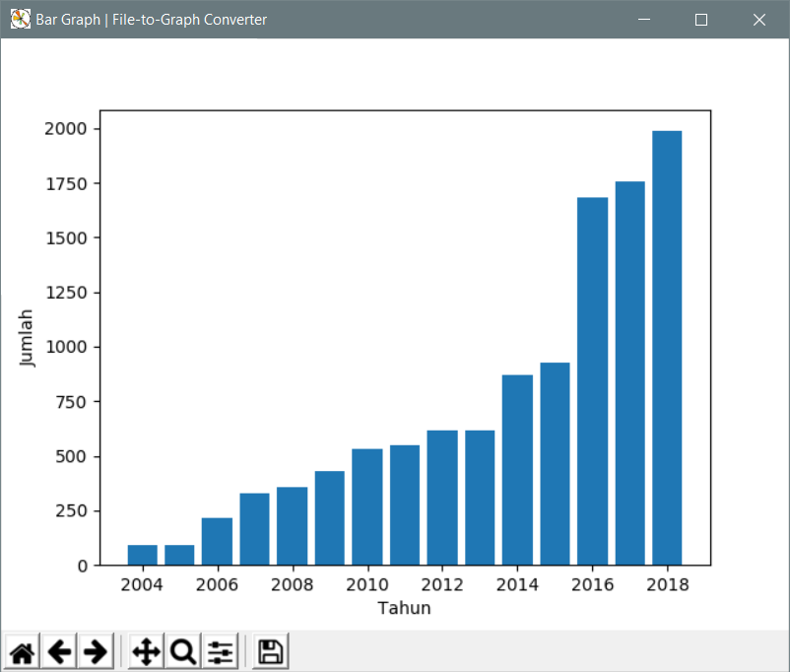Click the 1250 y-axis tick label
Viewport: 790px width, 672px height.
(66, 293)
